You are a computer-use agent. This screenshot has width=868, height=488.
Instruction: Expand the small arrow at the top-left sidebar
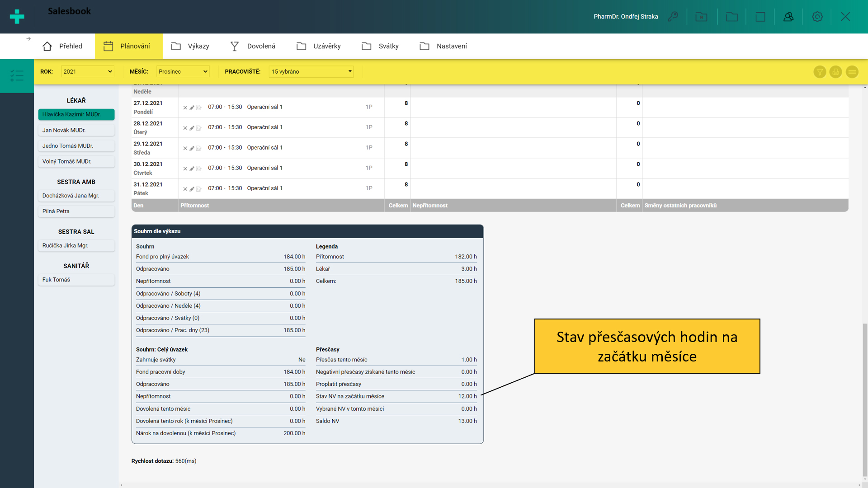tap(28, 39)
